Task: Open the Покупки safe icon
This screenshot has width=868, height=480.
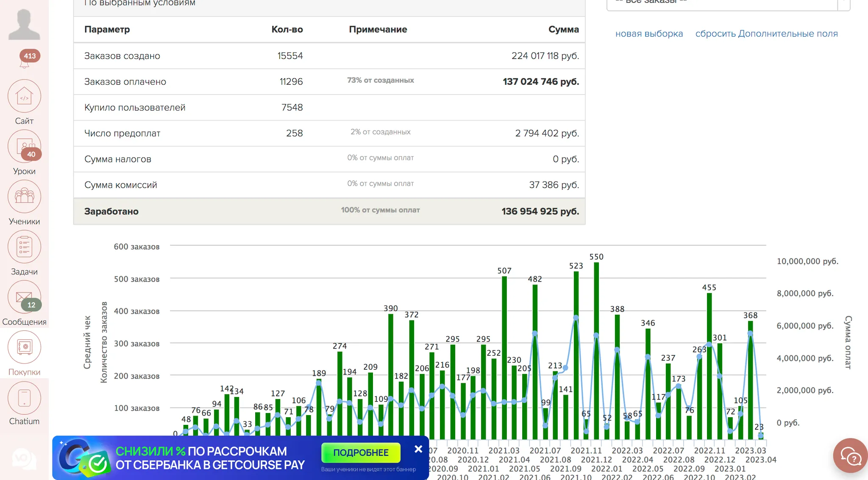Action: coord(24,347)
